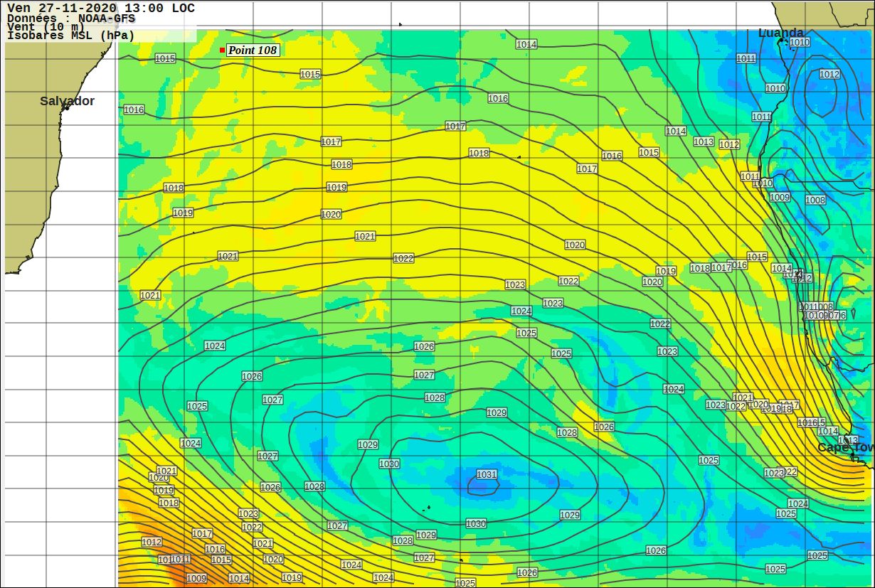The height and width of the screenshot is (588, 875).
Task: Click the red Point 108 square marker
Action: point(222,50)
